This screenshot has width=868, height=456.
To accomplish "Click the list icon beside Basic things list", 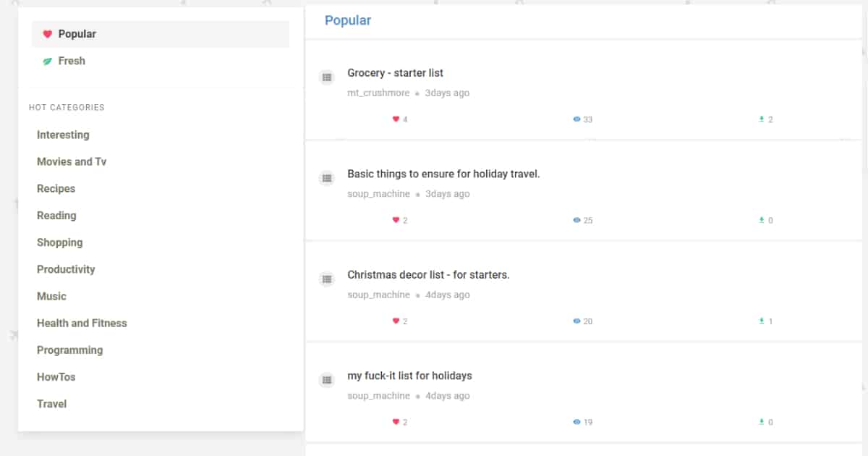I will 327,178.
